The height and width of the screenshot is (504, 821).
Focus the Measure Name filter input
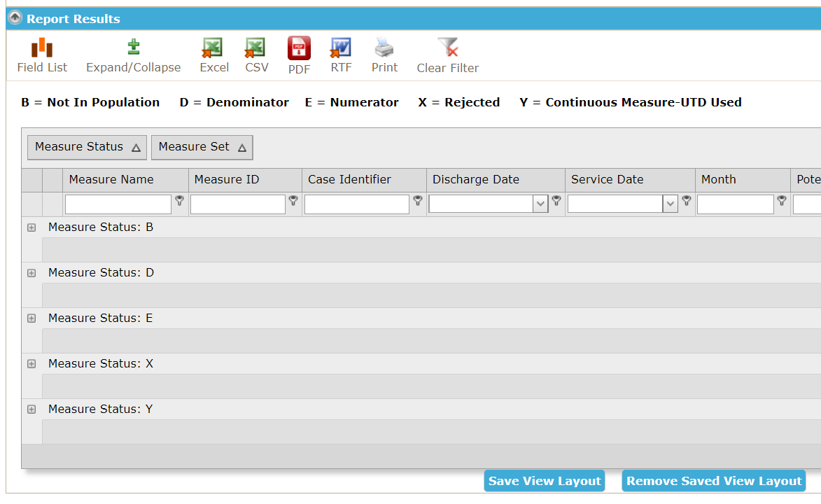pos(118,204)
